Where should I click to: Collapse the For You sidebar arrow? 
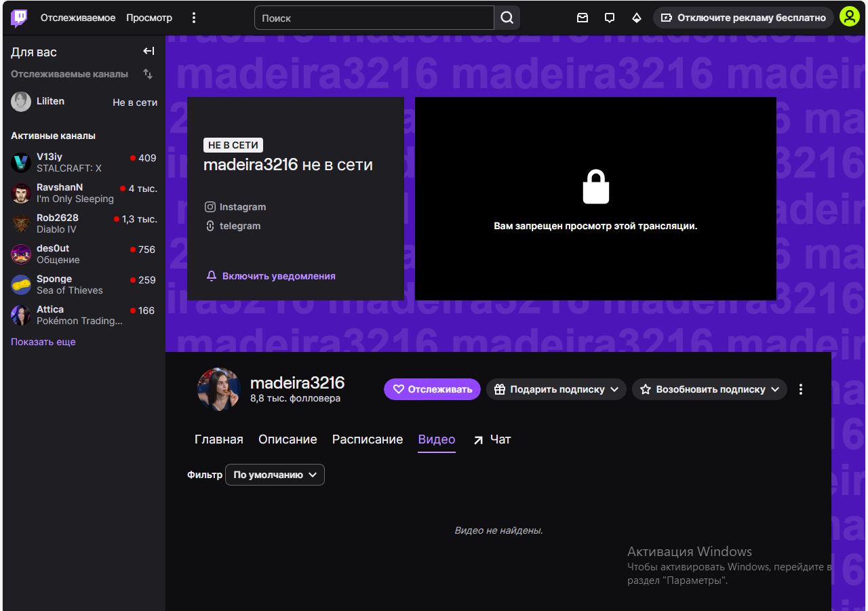[x=149, y=52]
